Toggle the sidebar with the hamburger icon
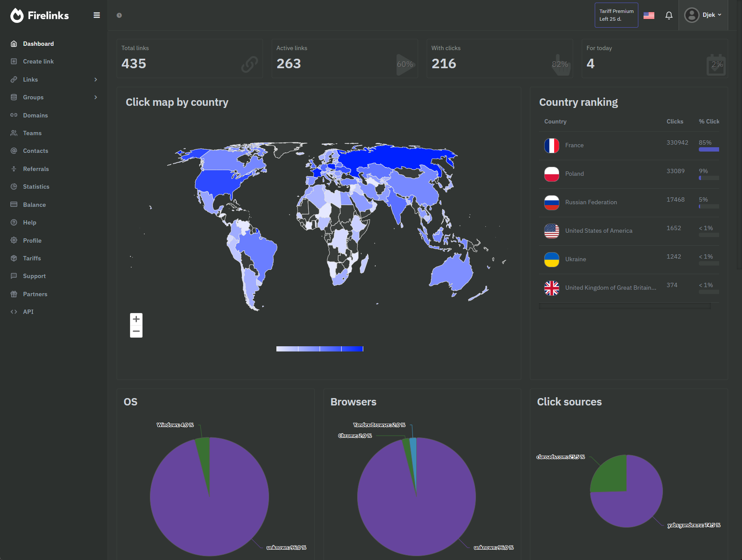Image resolution: width=742 pixels, height=560 pixels. click(96, 15)
